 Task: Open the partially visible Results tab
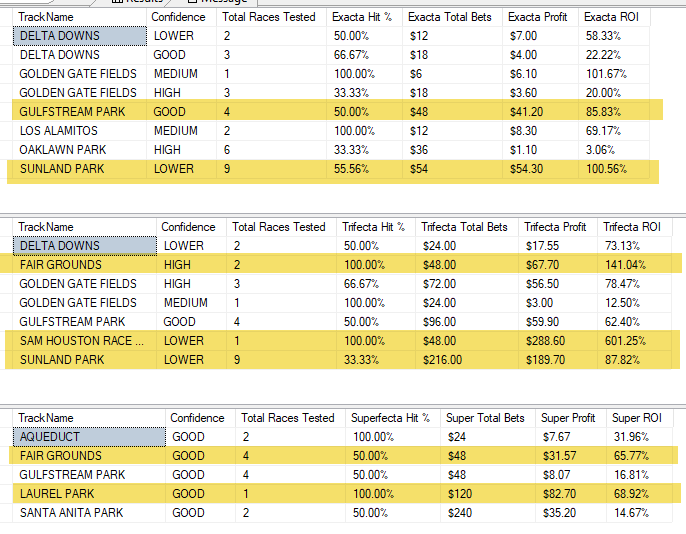point(141,2)
